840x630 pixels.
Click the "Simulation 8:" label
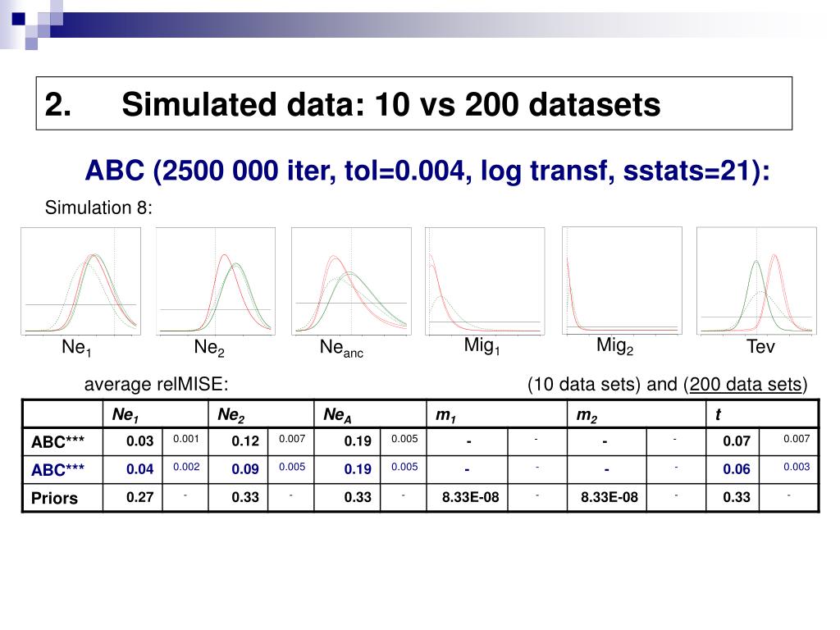click(x=98, y=208)
